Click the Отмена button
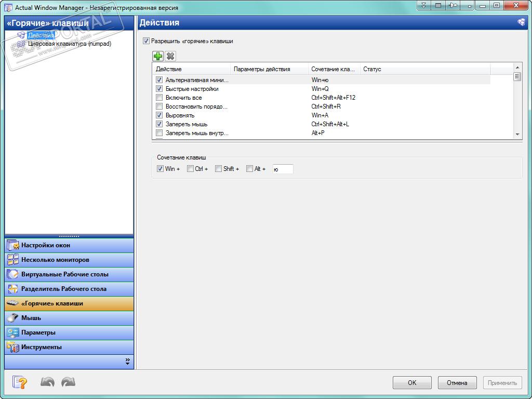Viewport: 532px width, 399px height. [457, 383]
